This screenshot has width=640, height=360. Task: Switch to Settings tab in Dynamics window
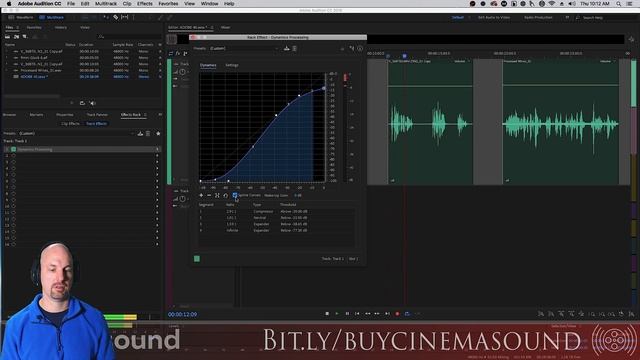232,65
